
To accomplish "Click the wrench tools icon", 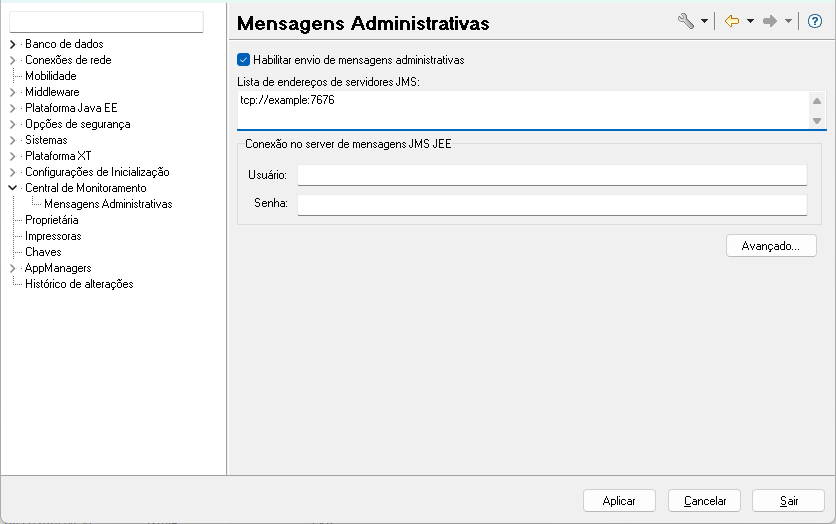I will [685, 21].
